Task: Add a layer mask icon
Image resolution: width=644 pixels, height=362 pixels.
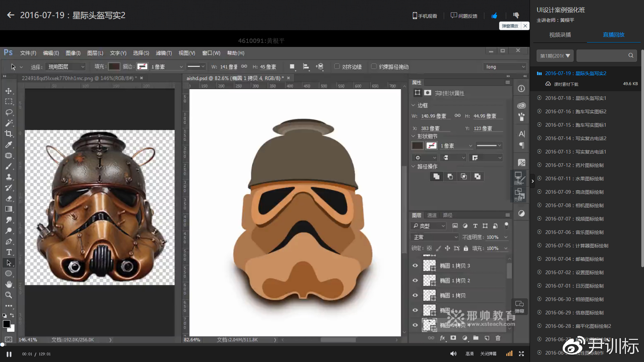Action: (453, 338)
